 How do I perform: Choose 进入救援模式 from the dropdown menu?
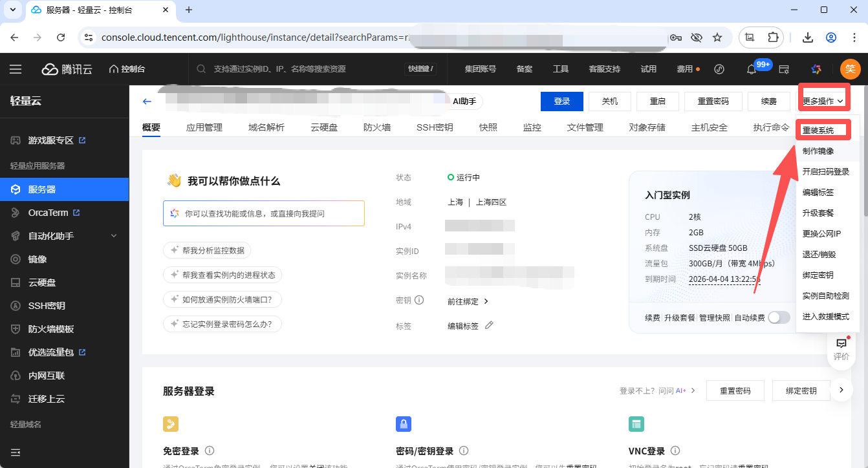tap(826, 317)
